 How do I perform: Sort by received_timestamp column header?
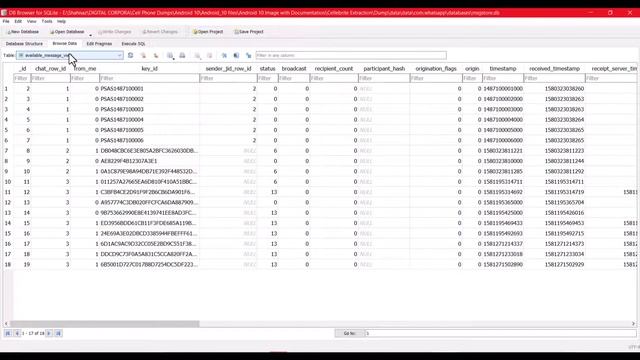(x=554, y=69)
